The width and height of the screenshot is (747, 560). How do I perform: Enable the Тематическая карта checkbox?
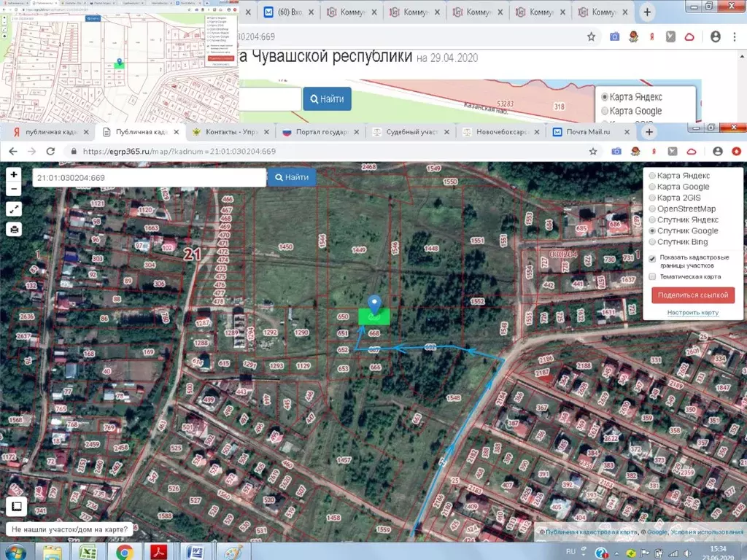click(652, 276)
